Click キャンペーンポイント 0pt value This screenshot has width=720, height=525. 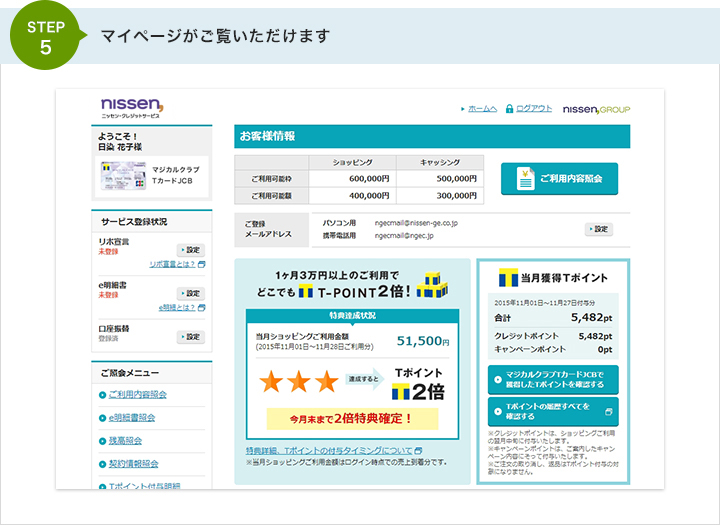(x=605, y=350)
